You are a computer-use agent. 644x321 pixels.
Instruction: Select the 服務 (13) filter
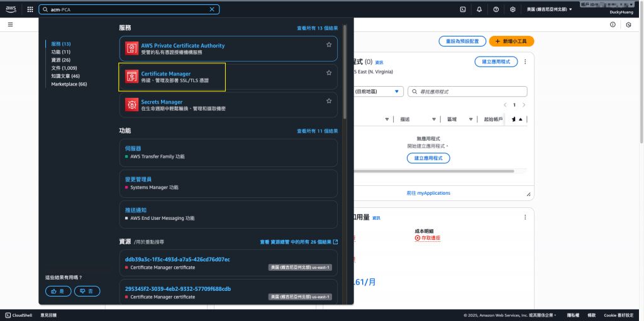(x=61, y=44)
